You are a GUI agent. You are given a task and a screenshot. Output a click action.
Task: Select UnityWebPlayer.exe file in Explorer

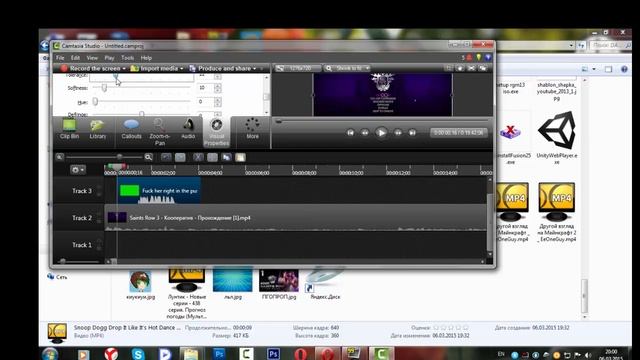556,138
